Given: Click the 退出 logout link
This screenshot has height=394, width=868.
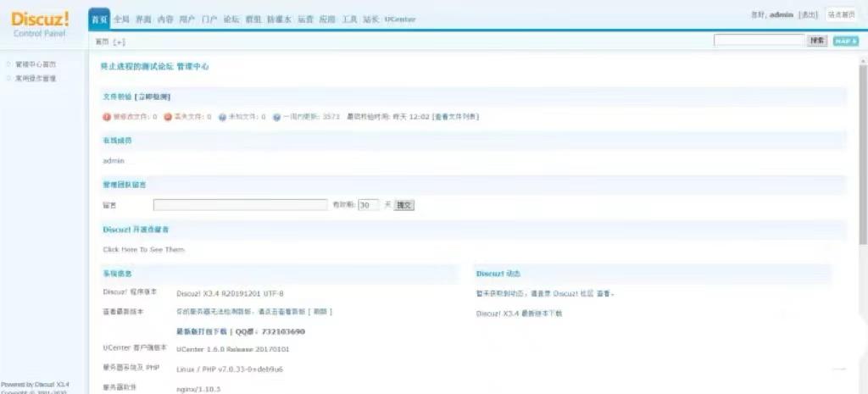Looking at the screenshot, I should point(809,15).
